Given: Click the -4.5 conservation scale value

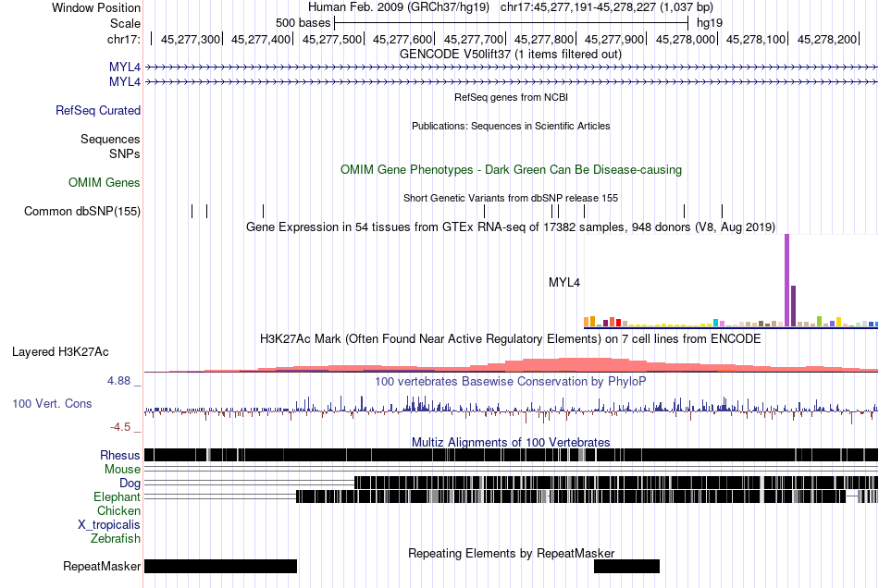Looking at the screenshot, I should click(x=120, y=427).
